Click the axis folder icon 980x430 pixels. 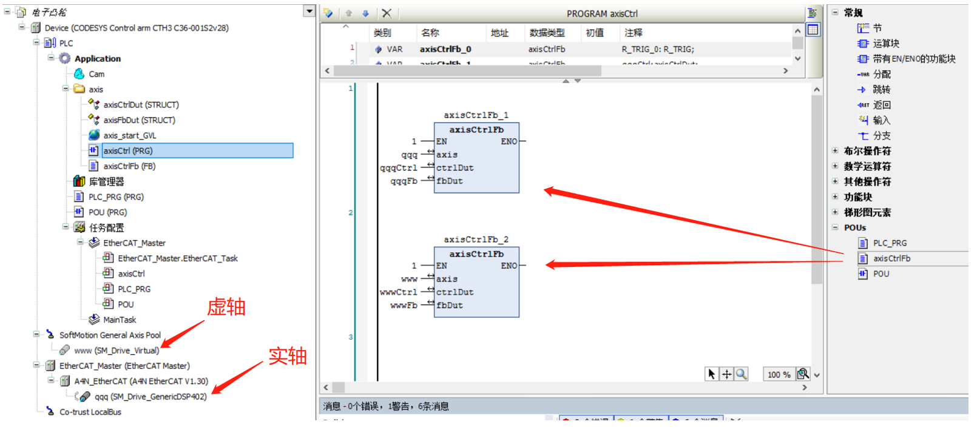(79, 89)
